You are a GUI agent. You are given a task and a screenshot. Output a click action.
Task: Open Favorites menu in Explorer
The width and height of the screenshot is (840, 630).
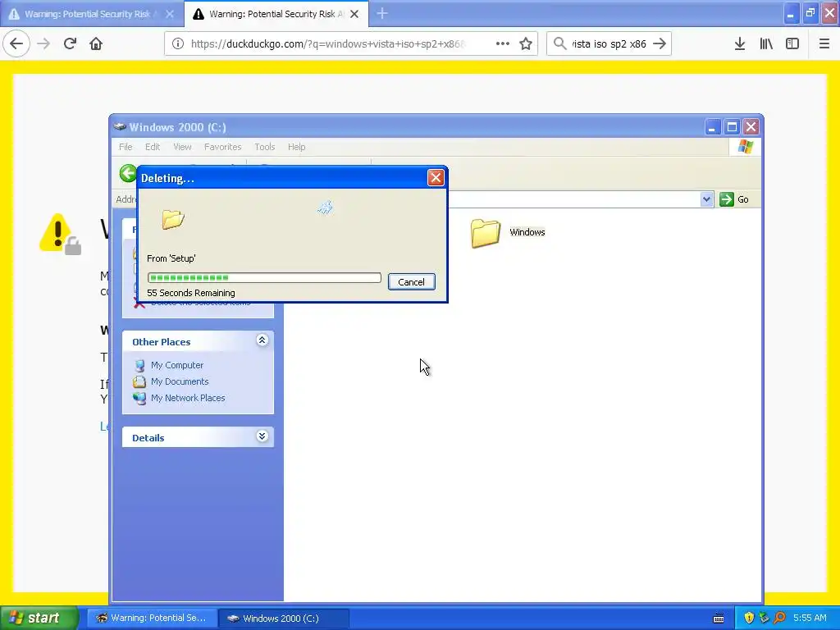click(223, 147)
